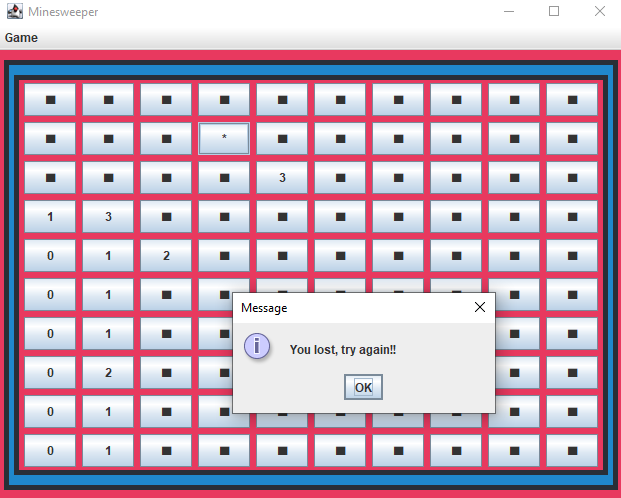Pick the 0 cell in the seventh row
Image resolution: width=621 pixels, height=498 pixels.
(50, 334)
